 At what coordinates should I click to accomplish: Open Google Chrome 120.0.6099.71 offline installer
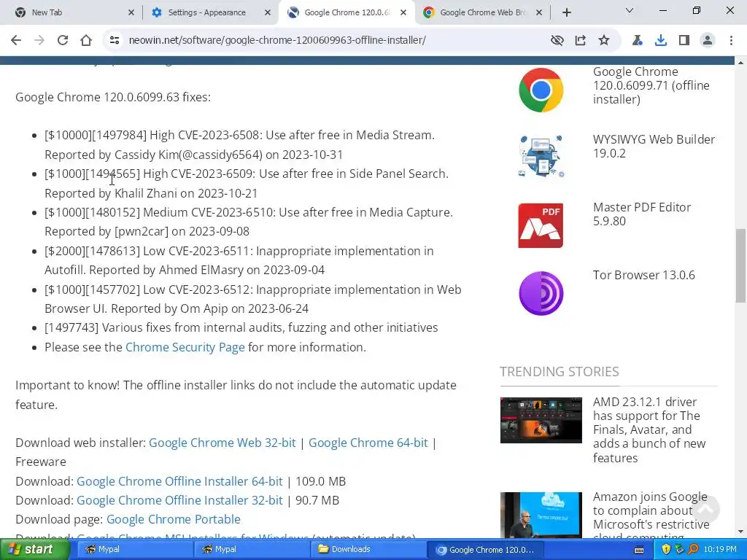coord(651,85)
